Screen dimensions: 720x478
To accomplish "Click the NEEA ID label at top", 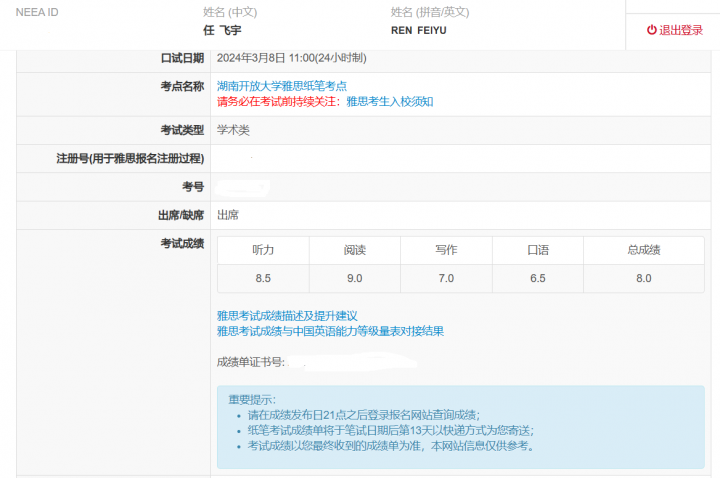I will (37, 12).
